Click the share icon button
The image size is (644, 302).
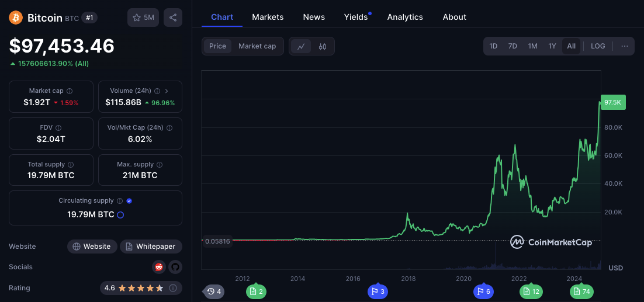[173, 18]
